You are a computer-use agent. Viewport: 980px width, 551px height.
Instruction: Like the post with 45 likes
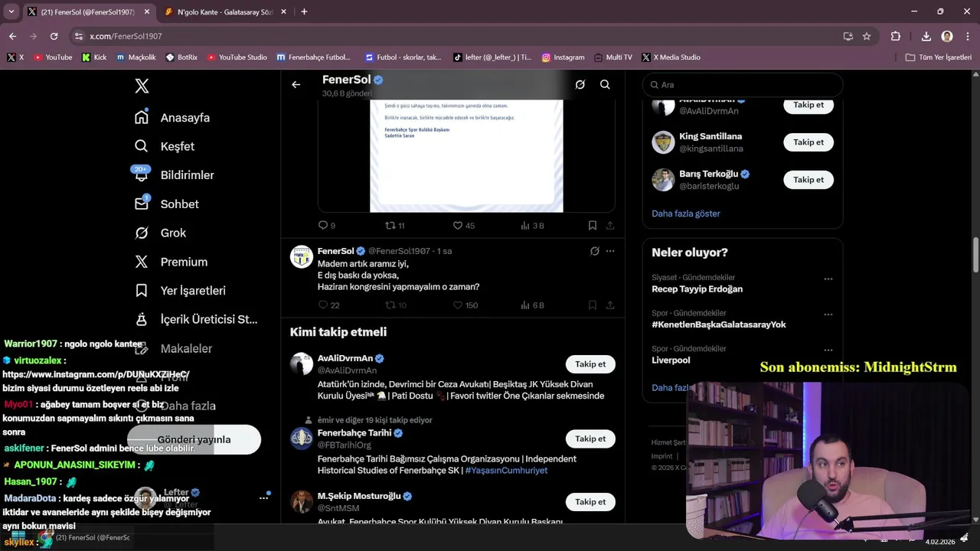click(464, 226)
